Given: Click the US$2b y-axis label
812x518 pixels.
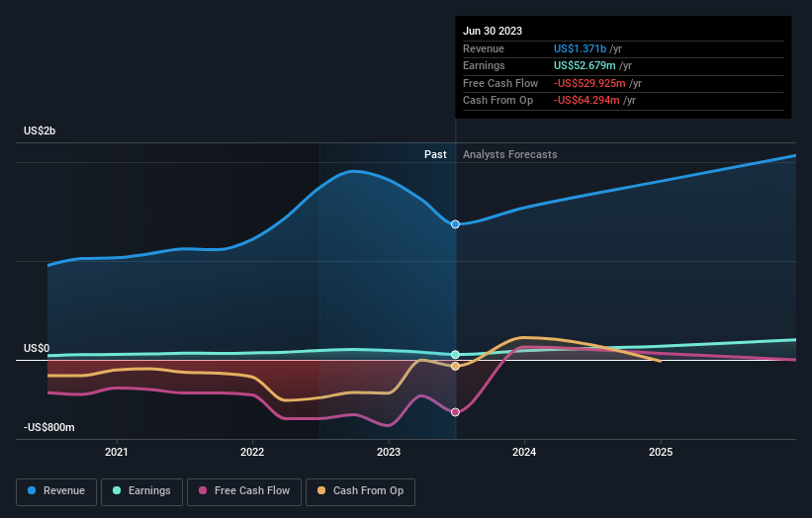Looking at the screenshot, I should [40, 130].
